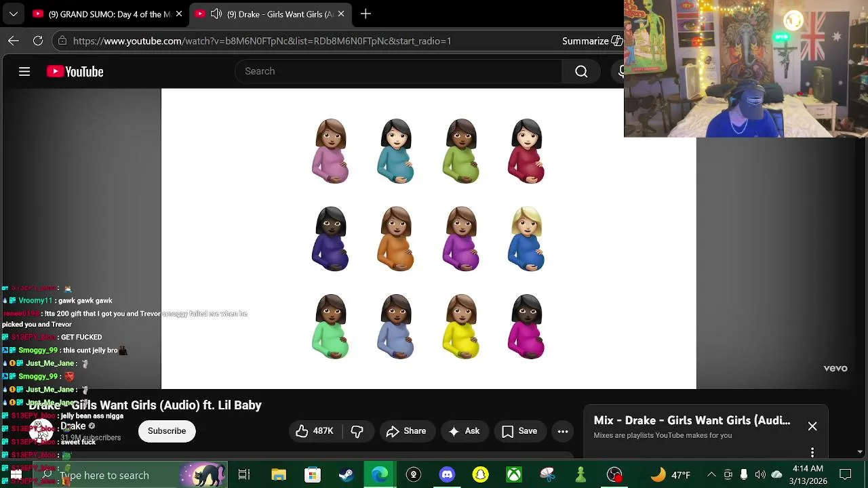Go to YouTube home via logo
This screenshot has height=488, width=868.
click(75, 71)
